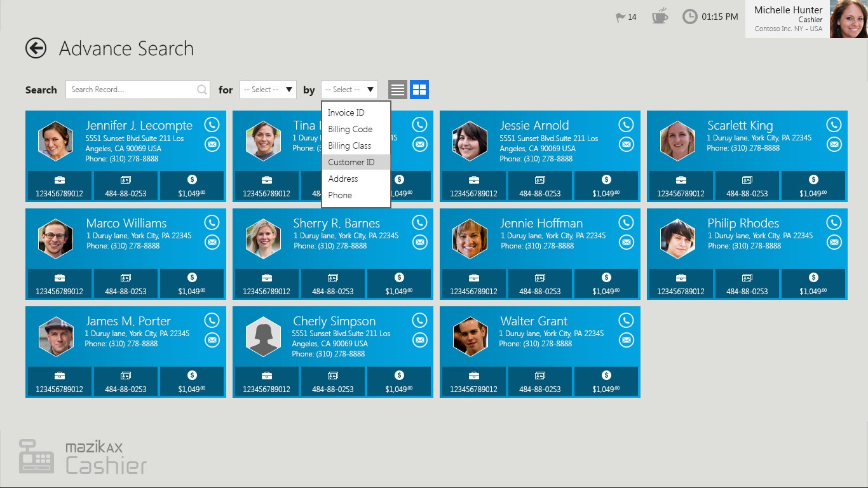Choose Customer ID from the dropdown list
Viewport: 868px width, 488px height.
click(x=351, y=162)
